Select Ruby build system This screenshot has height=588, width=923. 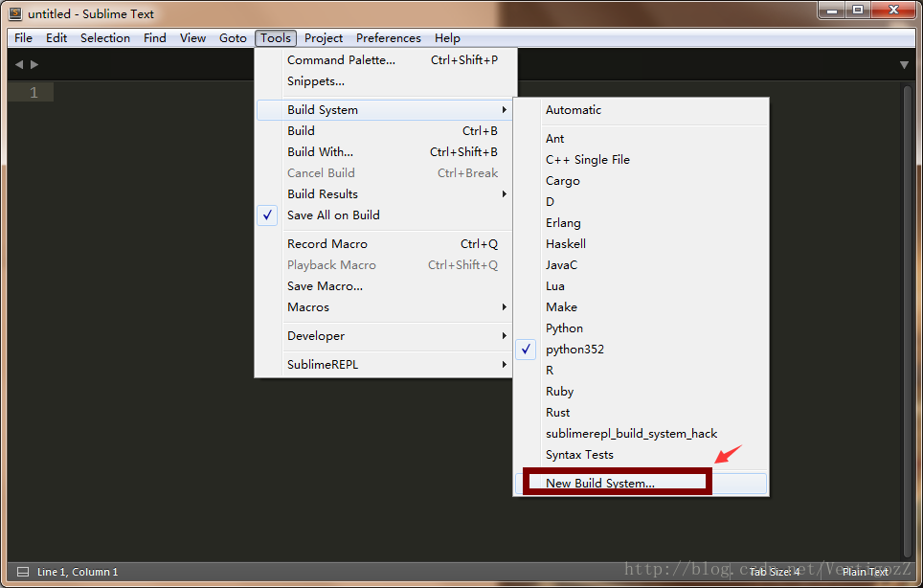pos(642,392)
